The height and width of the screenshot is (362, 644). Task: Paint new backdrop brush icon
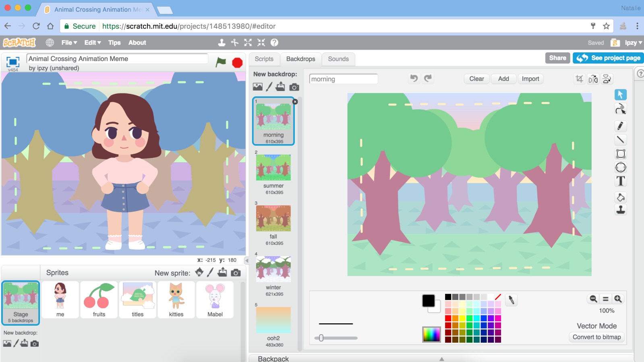(x=269, y=87)
